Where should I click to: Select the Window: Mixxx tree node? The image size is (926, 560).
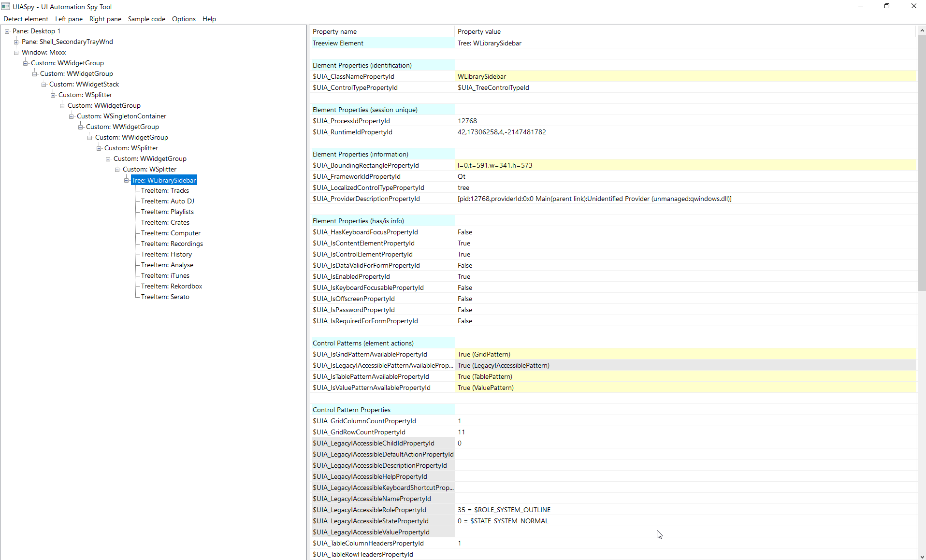point(43,53)
